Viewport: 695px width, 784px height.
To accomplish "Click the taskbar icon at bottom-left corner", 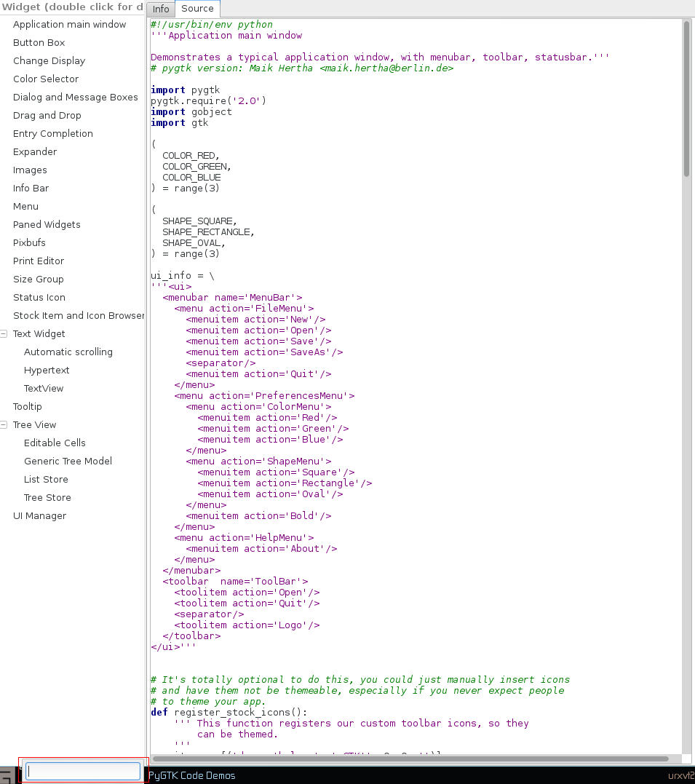I will [x=7, y=775].
